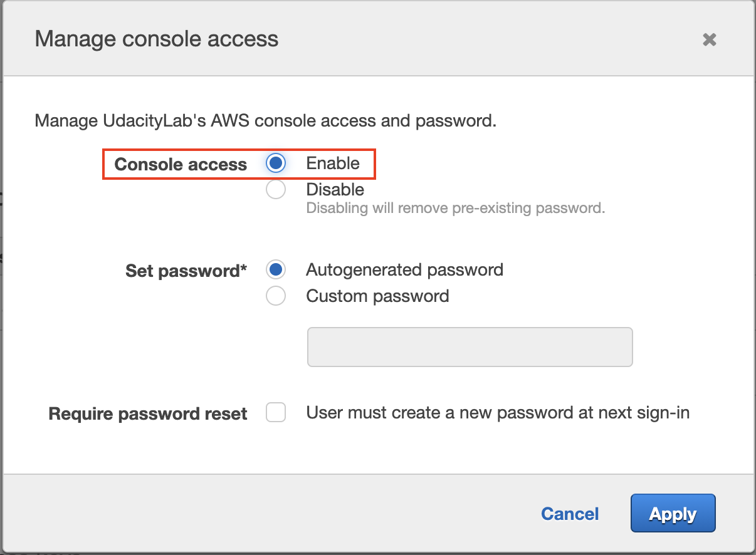
Task: Select the Enable console access radio button
Action: pos(276,163)
